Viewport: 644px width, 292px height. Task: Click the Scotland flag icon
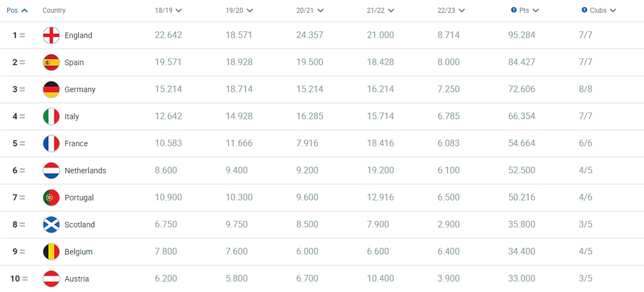tap(51, 225)
